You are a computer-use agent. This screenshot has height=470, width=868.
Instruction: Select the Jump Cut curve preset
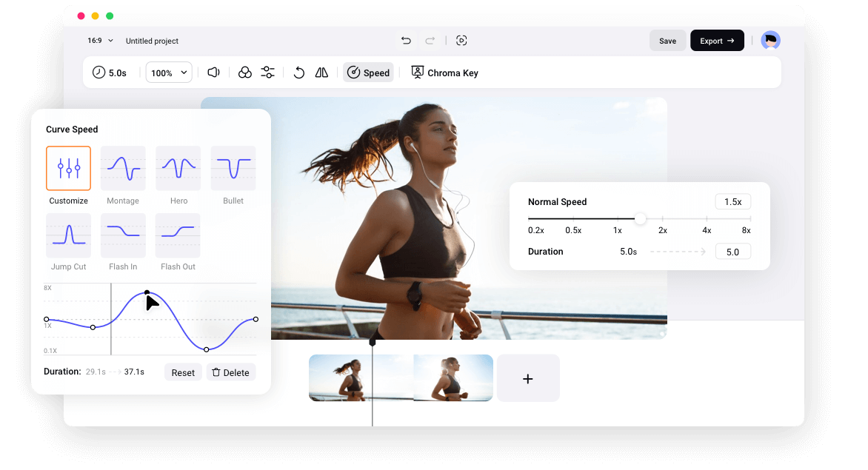click(69, 235)
